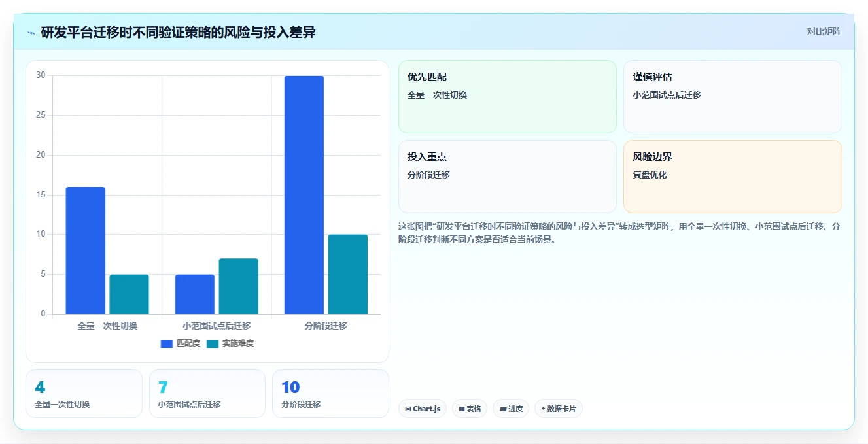Click the stat card showing value 10

point(330,394)
